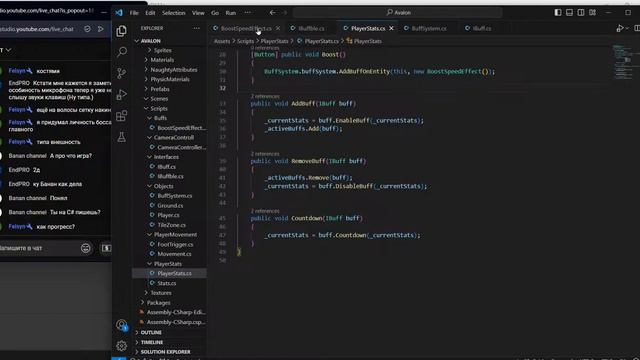
Task: Open Explorer views and more actions
Action: point(197,28)
